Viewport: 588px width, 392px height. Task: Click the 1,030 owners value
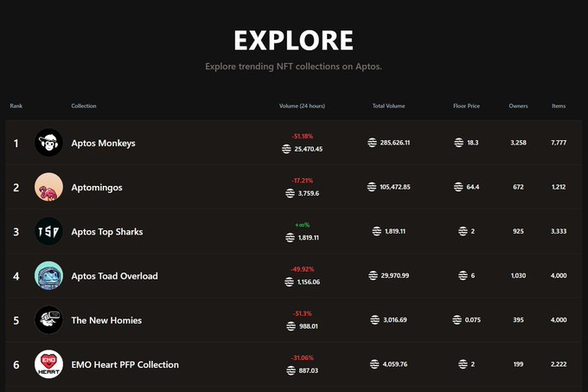tap(518, 275)
